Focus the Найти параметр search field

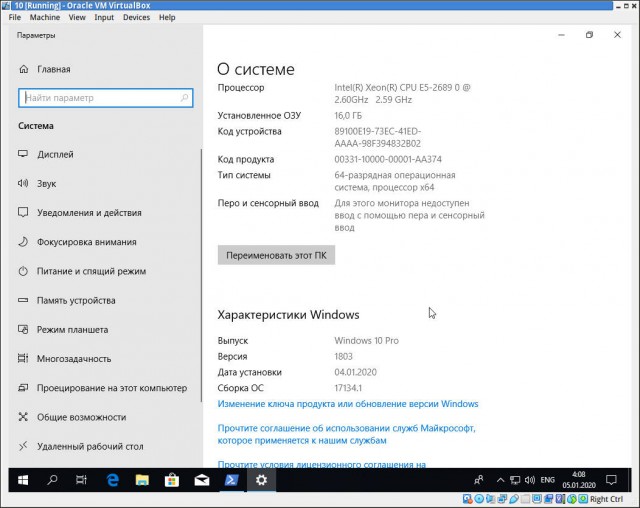[106, 98]
